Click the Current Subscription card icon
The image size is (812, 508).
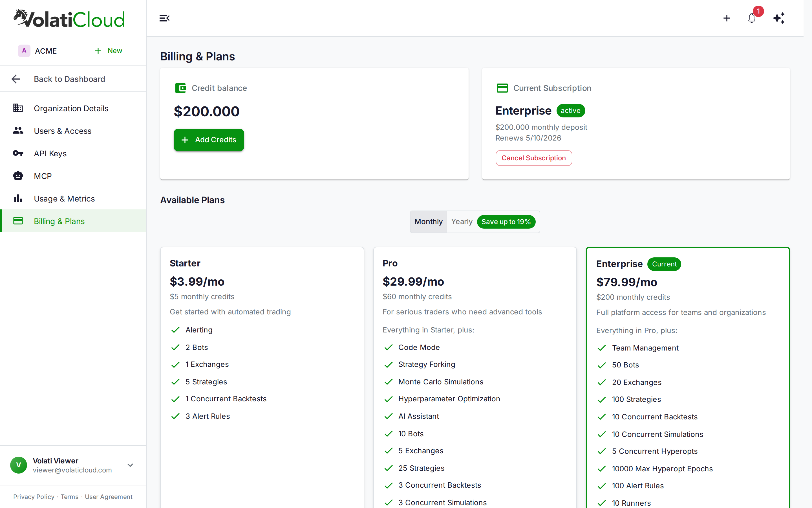point(502,88)
